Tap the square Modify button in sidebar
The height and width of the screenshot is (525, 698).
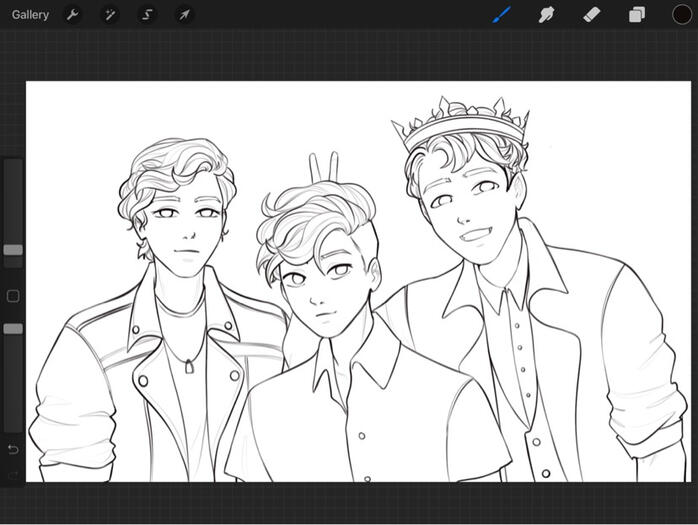click(x=13, y=297)
